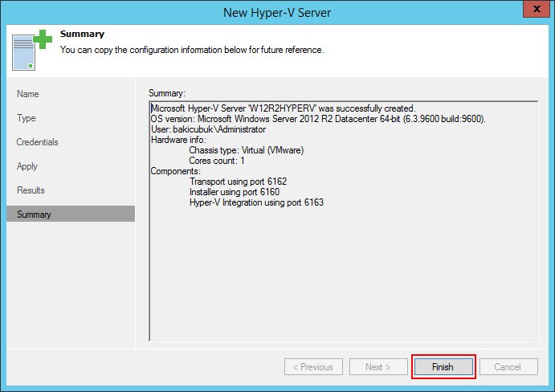This screenshot has width=555, height=392.
Task: Click the 'User: bakicubuk\Administrator' line
Action: (209, 129)
